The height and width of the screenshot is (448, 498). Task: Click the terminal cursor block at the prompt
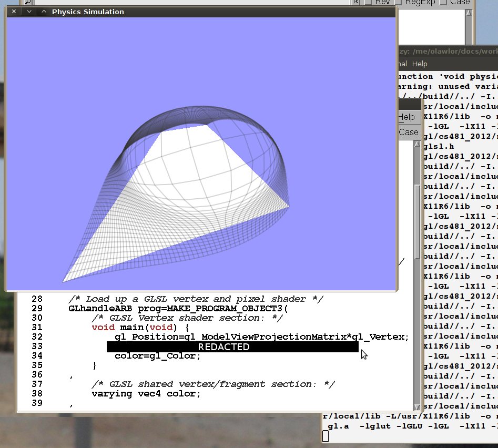click(326, 436)
